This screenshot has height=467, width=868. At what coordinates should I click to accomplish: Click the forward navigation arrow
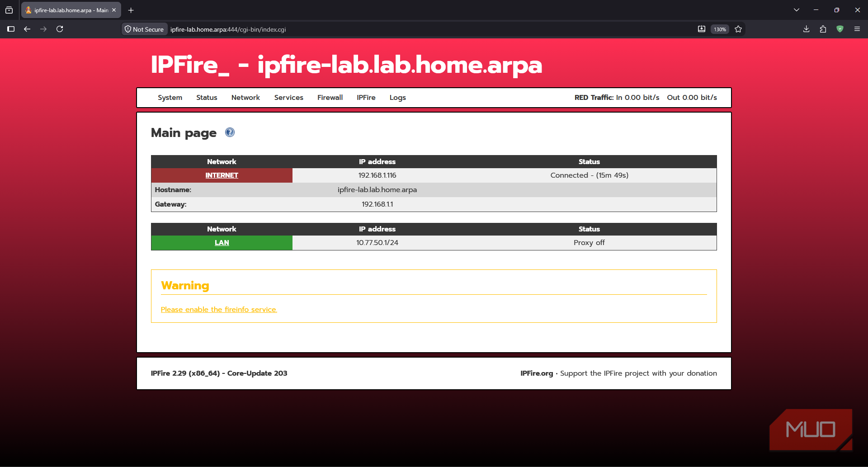[x=43, y=29]
